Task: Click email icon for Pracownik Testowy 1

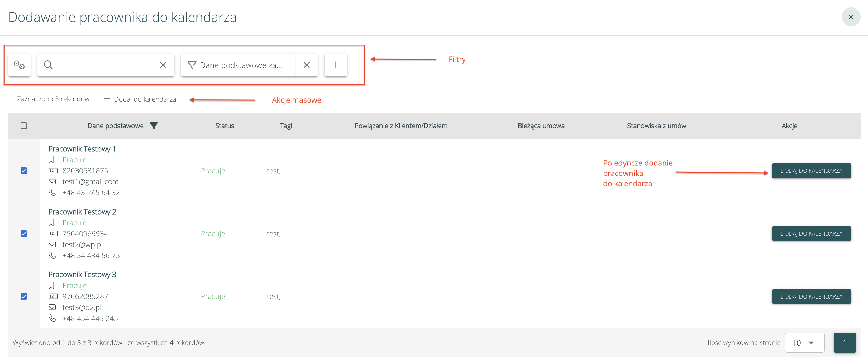Action: (x=52, y=182)
